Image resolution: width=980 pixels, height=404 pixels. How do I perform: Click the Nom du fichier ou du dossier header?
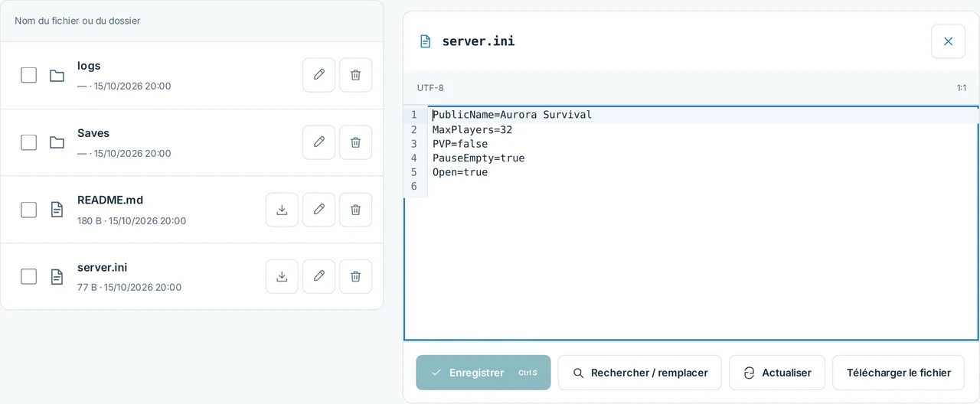77,21
